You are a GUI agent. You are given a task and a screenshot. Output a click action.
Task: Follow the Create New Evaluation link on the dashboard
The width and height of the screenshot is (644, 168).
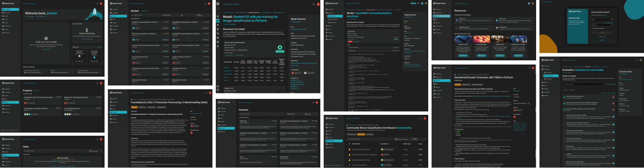coord(87,39)
